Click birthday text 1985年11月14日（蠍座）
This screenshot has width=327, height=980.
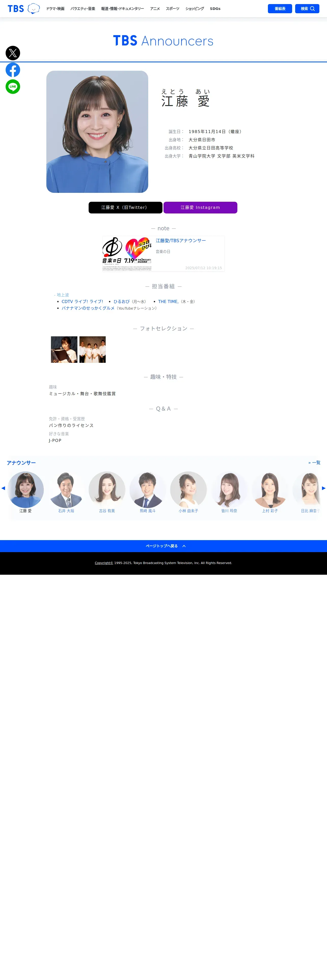pos(216,132)
